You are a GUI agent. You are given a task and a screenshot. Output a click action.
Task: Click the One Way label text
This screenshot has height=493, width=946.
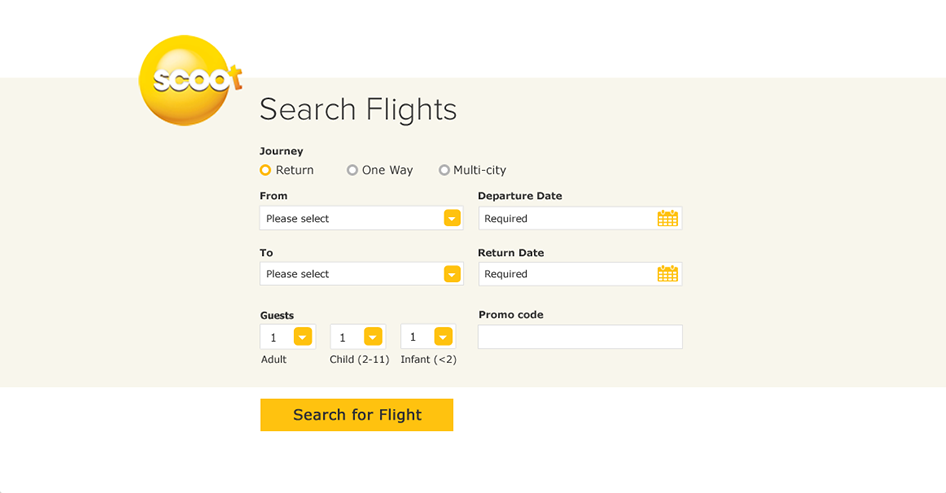click(387, 170)
